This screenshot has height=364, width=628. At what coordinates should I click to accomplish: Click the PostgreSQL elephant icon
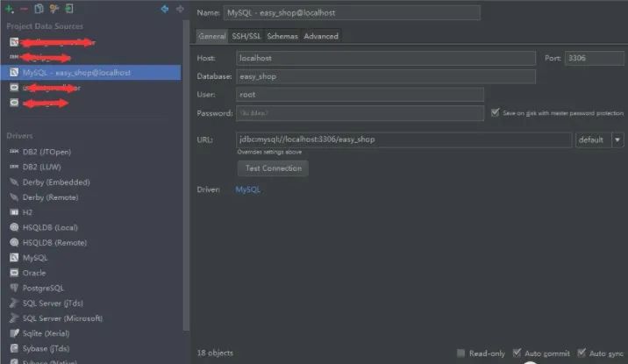click(x=14, y=288)
